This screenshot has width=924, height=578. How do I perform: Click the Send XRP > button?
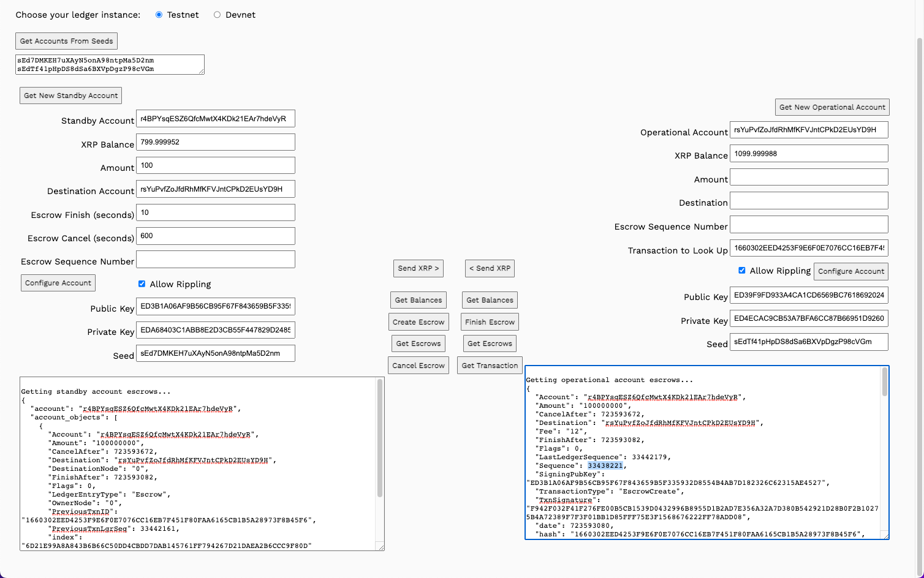(x=418, y=268)
